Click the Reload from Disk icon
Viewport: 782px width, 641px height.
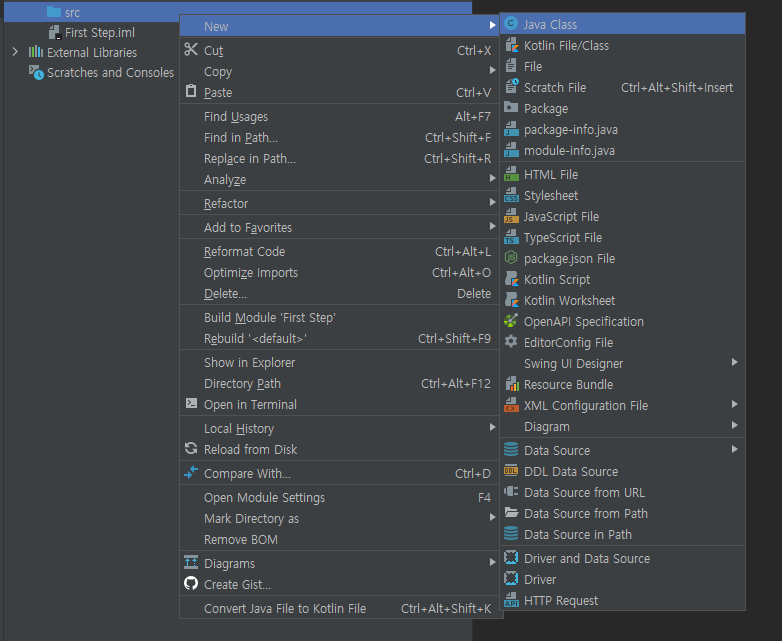coord(191,448)
